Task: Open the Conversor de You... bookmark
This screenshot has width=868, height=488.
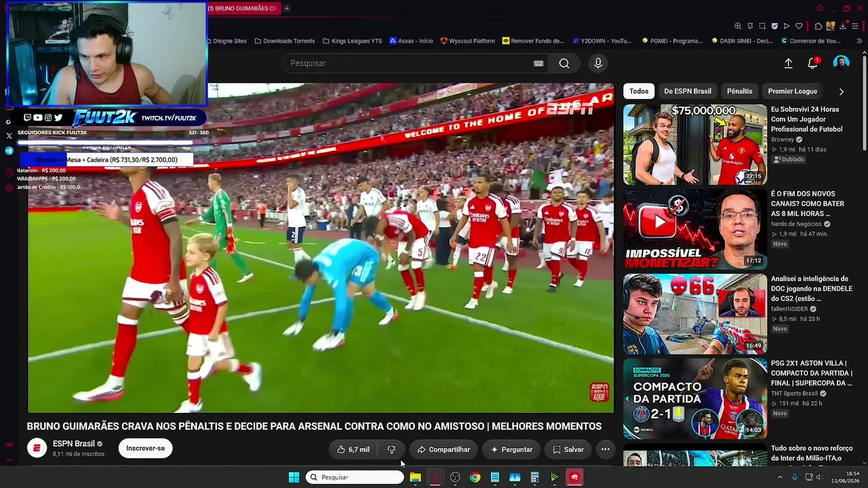Action: pos(810,41)
